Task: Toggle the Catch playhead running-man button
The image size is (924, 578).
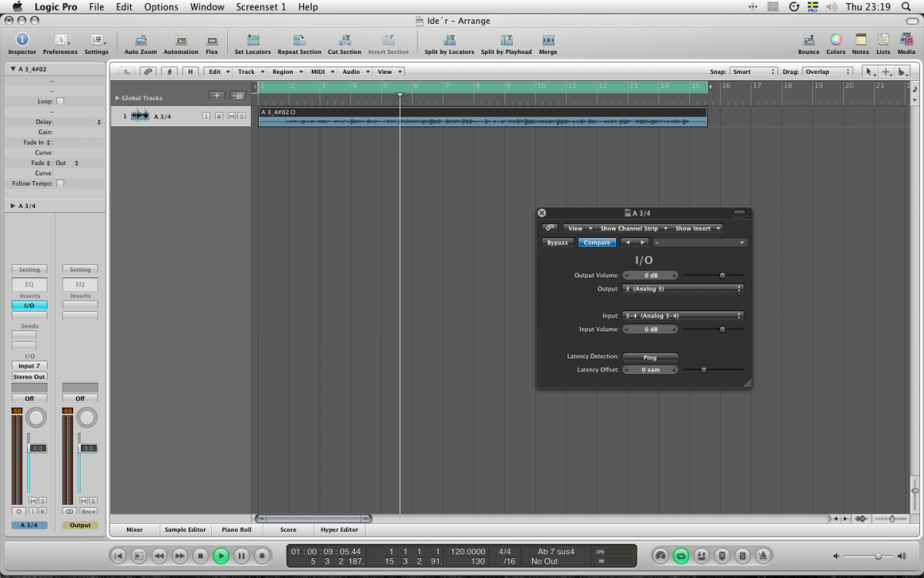Action: coord(169,72)
